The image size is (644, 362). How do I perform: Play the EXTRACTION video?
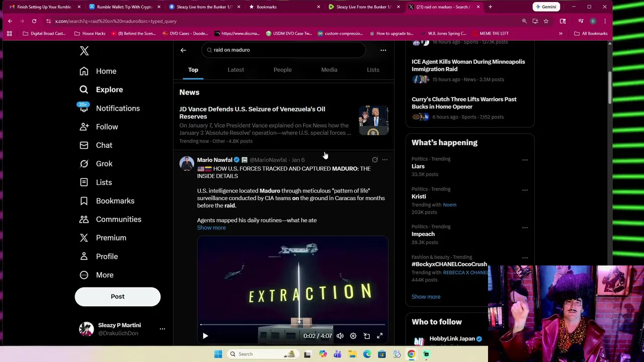point(205,336)
